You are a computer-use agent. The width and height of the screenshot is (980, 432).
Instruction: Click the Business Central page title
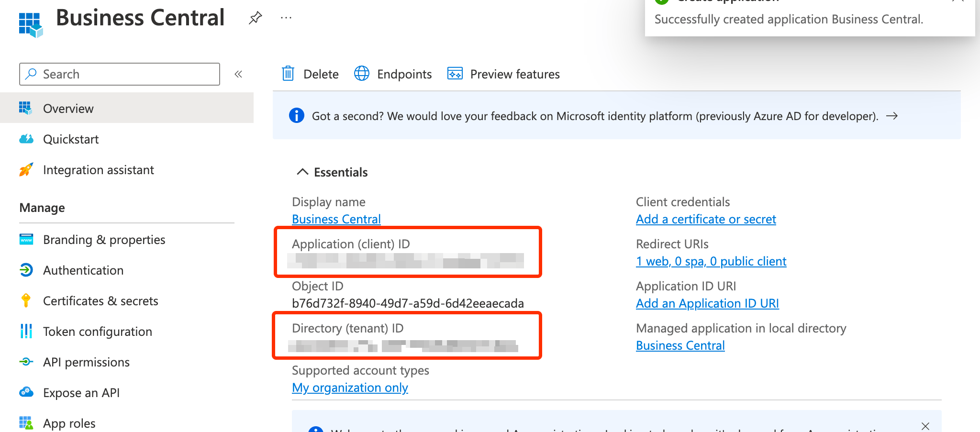(140, 18)
